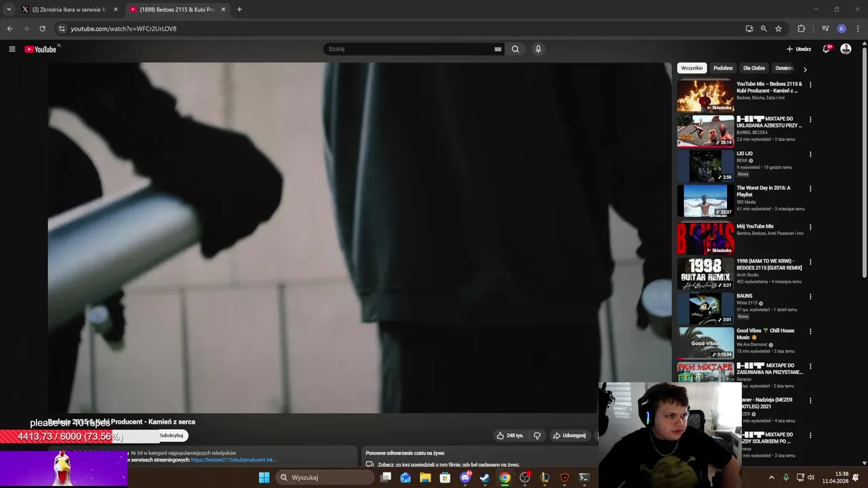Open File Explorer from the taskbar
Screen dimensions: 868x488
[425, 477]
